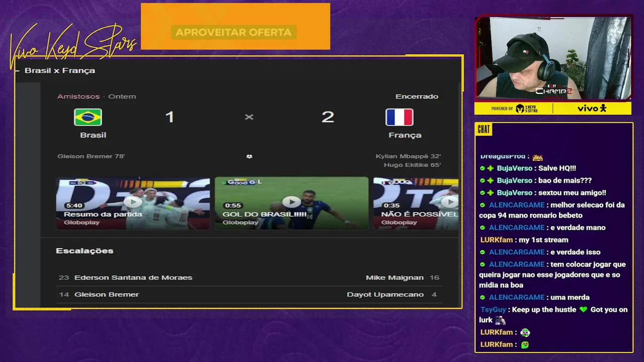Click the × separator between scores
The height and width of the screenshot is (362, 644).
249,117
